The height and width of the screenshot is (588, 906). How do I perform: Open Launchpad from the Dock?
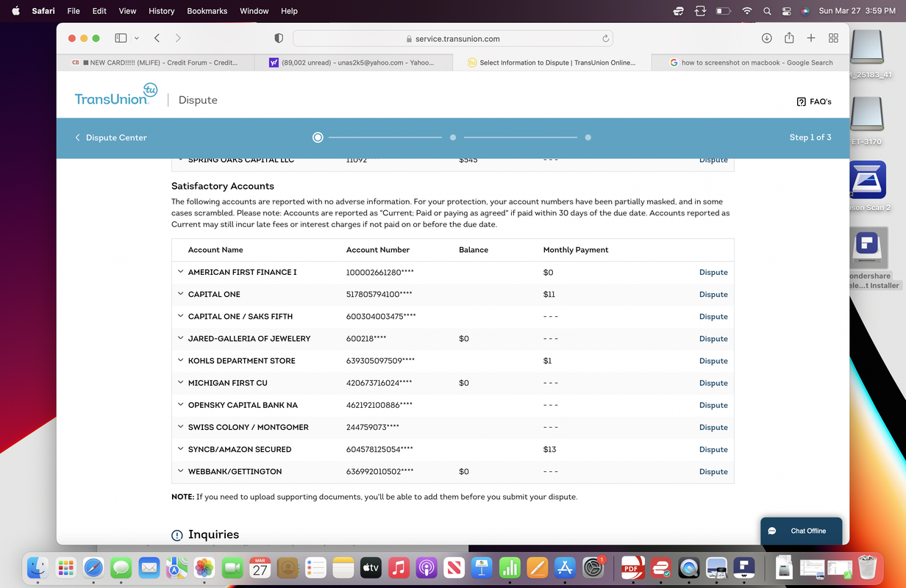[x=65, y=567]
